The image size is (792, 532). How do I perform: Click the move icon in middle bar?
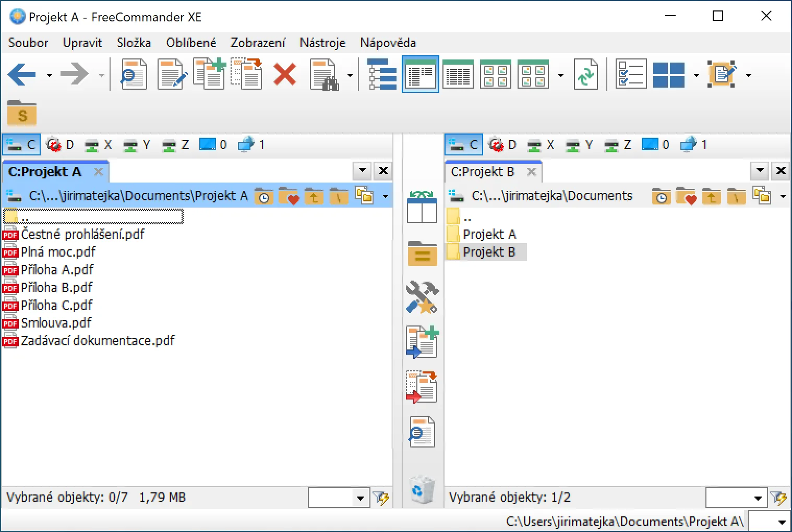[x=422, y=387]
